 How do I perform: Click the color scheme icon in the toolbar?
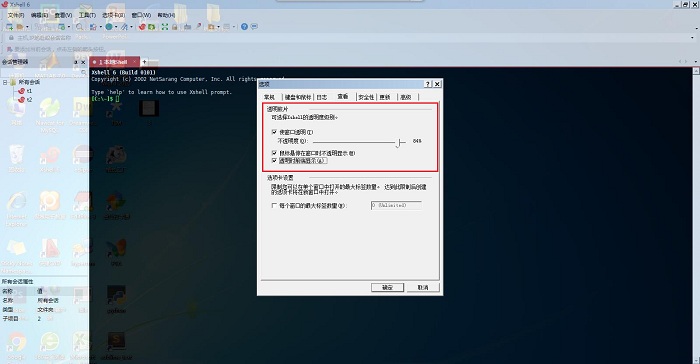[x=93, y=27]
